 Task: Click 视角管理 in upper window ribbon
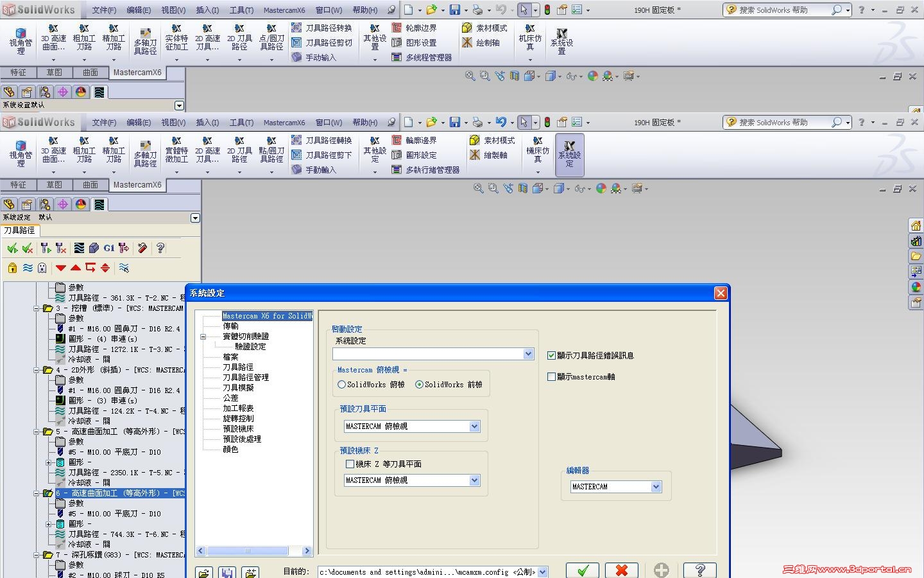click(x=21, y=42)
